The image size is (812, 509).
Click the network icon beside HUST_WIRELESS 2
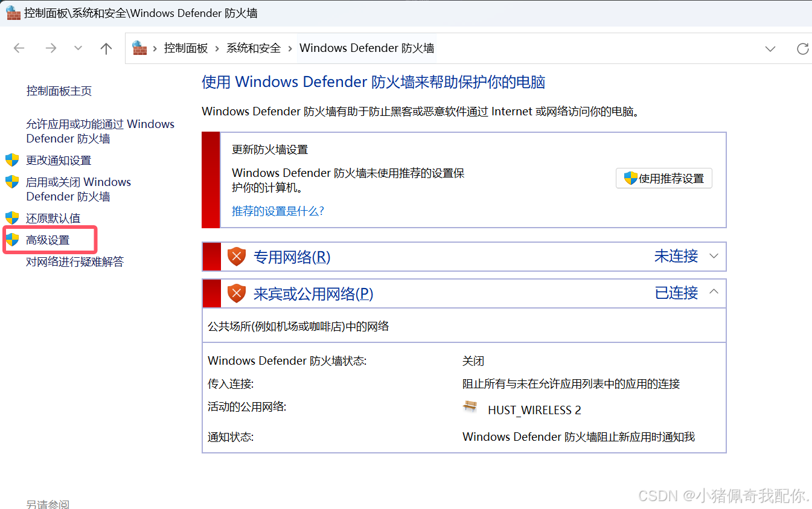(470, 406)
